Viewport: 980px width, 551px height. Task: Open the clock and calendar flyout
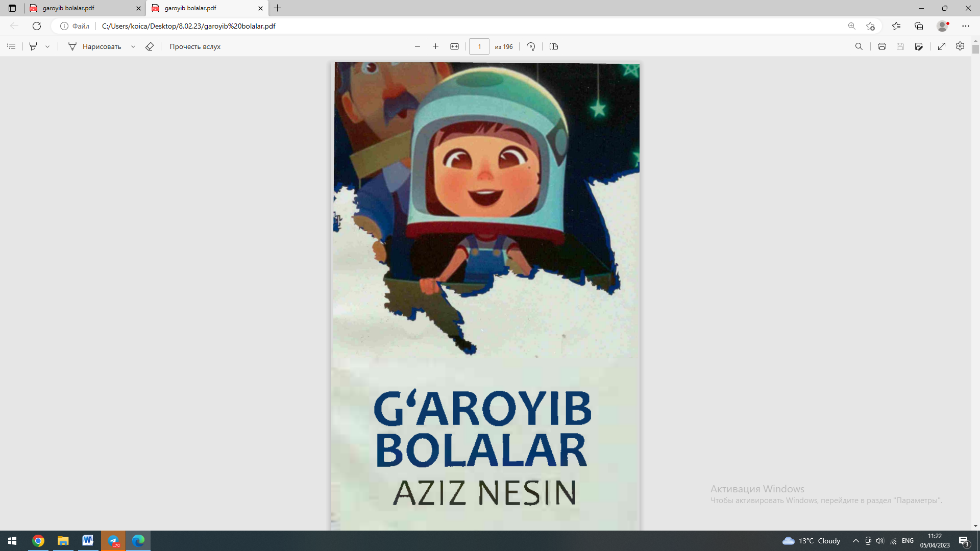click(935, 541)
